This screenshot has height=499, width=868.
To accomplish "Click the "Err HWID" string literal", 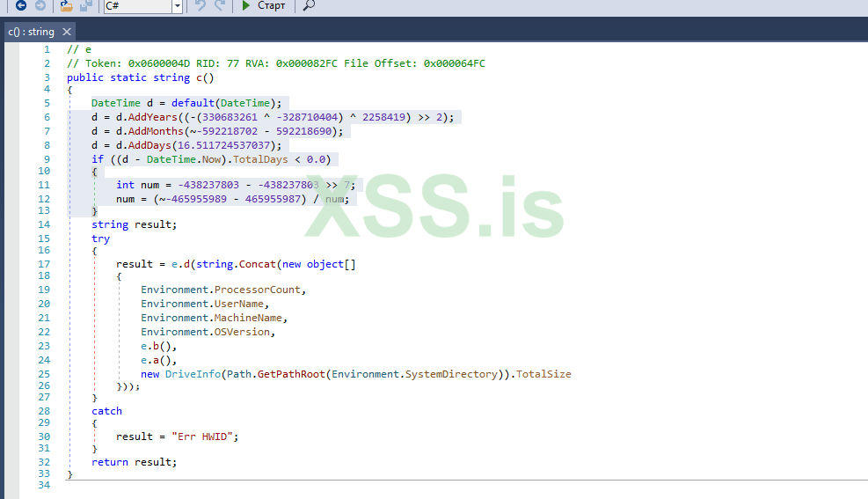I will (202, 437).
